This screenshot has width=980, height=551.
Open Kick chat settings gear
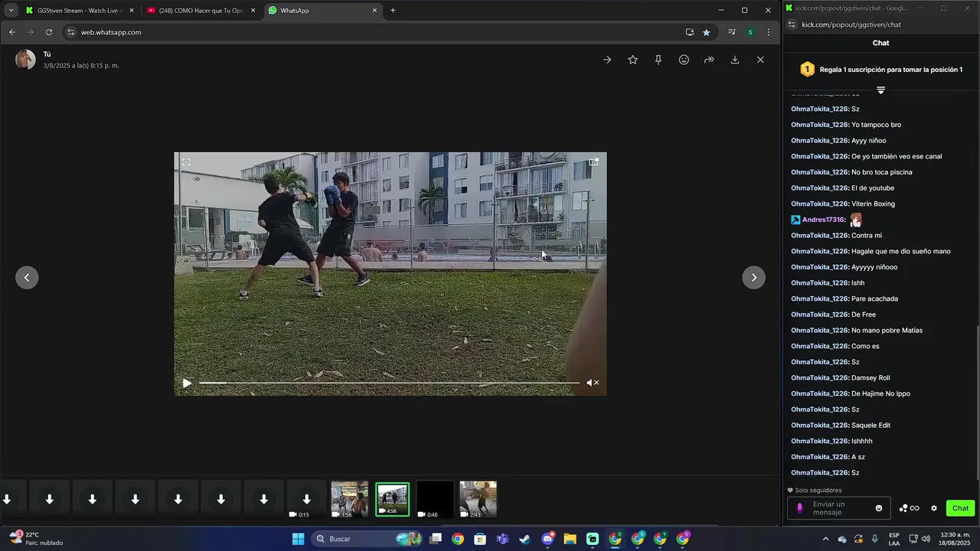(x=934, y=508)
